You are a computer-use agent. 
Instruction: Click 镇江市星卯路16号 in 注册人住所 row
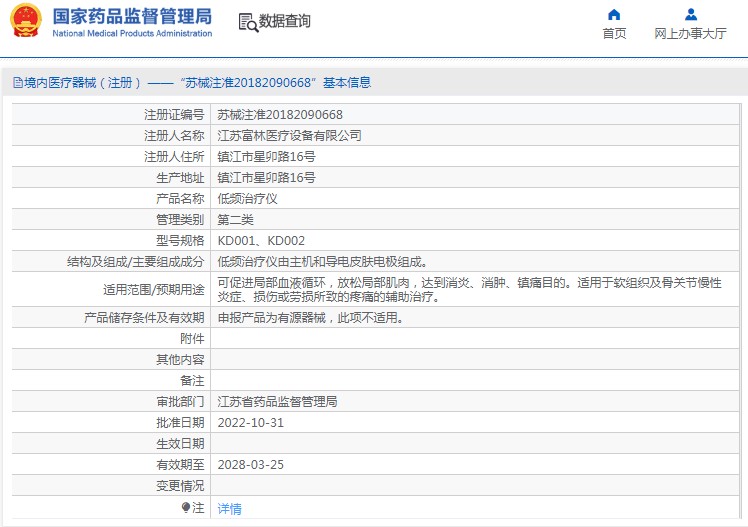[266, 157]
